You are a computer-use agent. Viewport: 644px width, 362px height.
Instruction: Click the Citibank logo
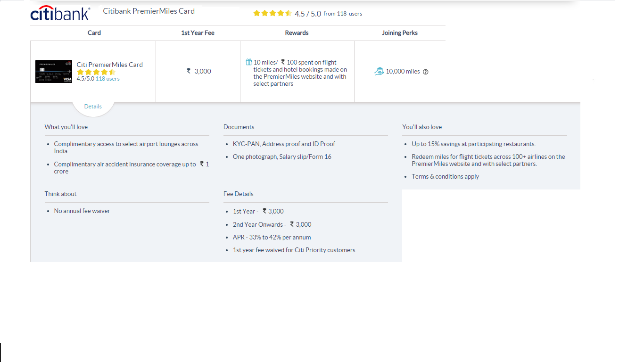click(x=60, y=13)
